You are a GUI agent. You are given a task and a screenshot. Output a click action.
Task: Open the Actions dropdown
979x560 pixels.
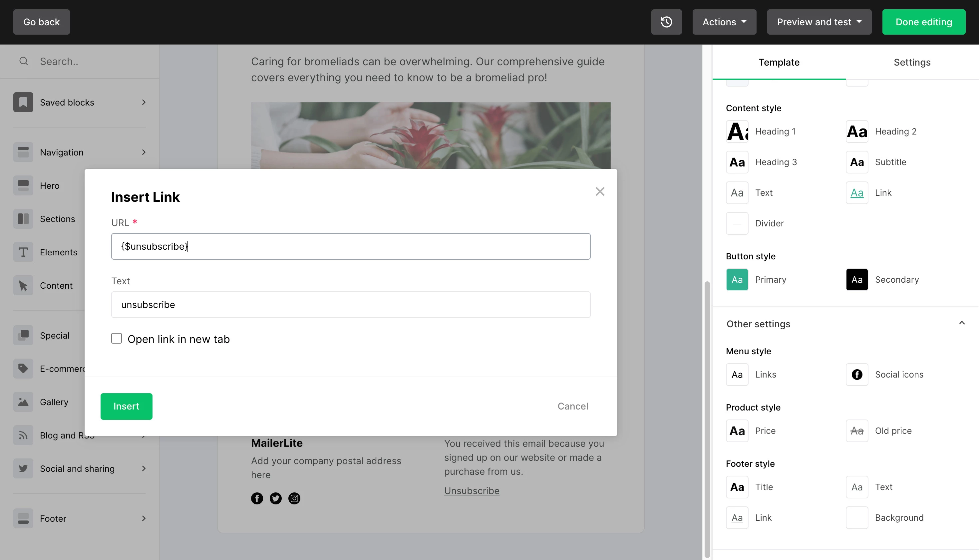pos(724,22)
